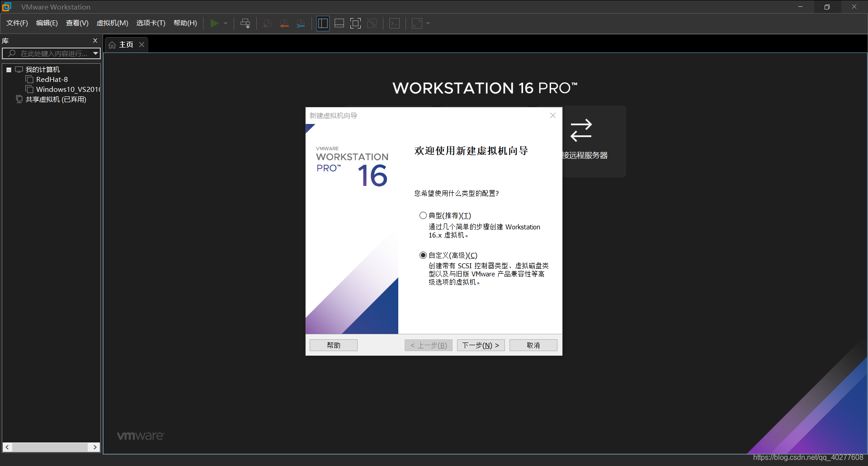Viewport: 868px width, 466px height.
Task: Open the 查看(V) menu
Action: 77,23
